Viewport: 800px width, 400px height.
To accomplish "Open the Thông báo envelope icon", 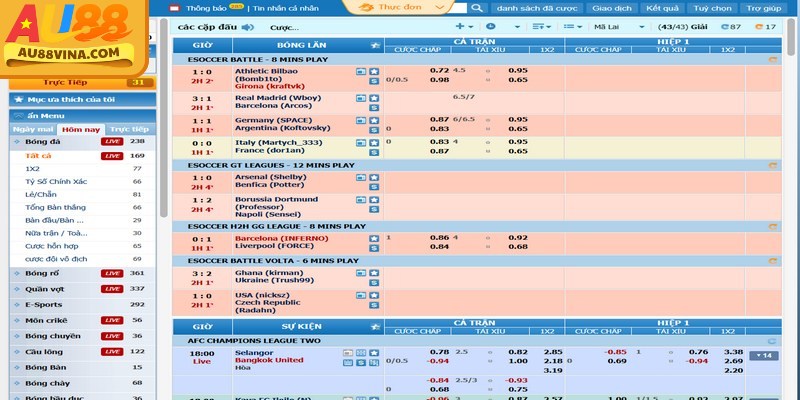I will 174,8.
